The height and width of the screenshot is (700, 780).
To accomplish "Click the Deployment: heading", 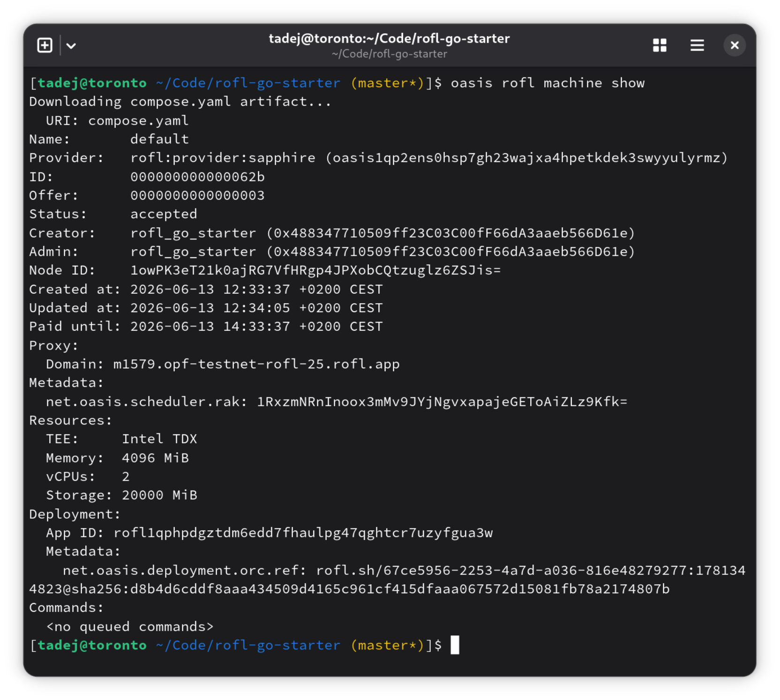I will [75, 514].
